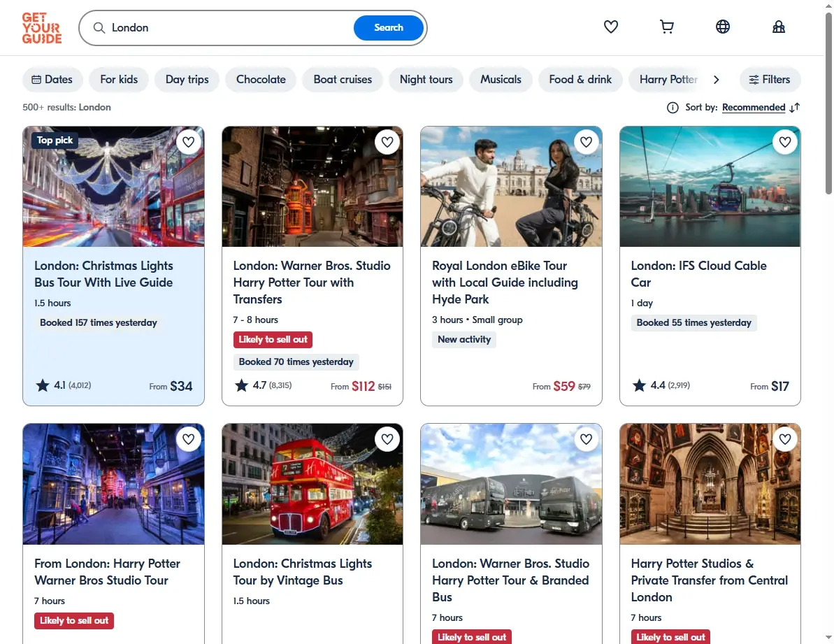
Task: Select the Boat cruises filter chip
Action: tap(343, 79)
